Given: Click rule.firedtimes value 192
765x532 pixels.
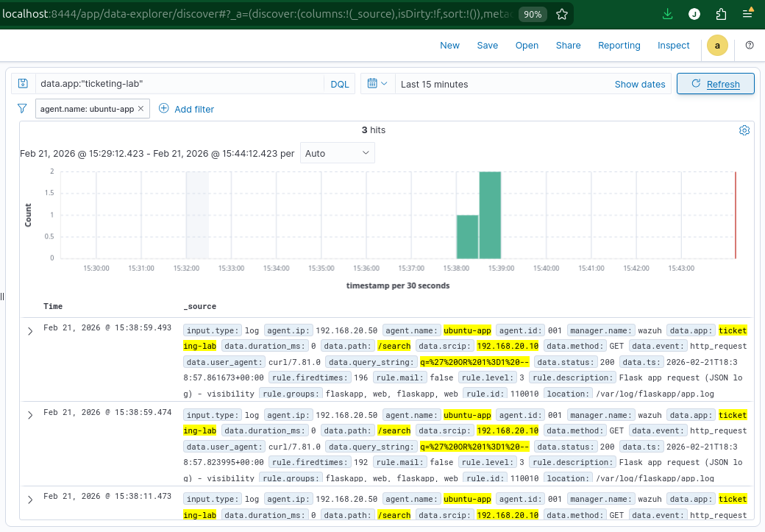Looking at the screenshot, I should [360, 462].
